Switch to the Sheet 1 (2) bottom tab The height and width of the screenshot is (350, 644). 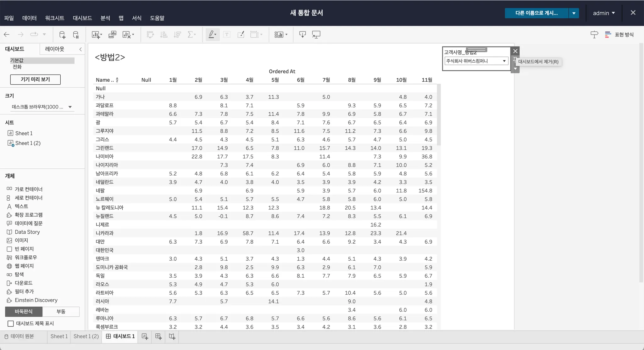tap(86, 336)
